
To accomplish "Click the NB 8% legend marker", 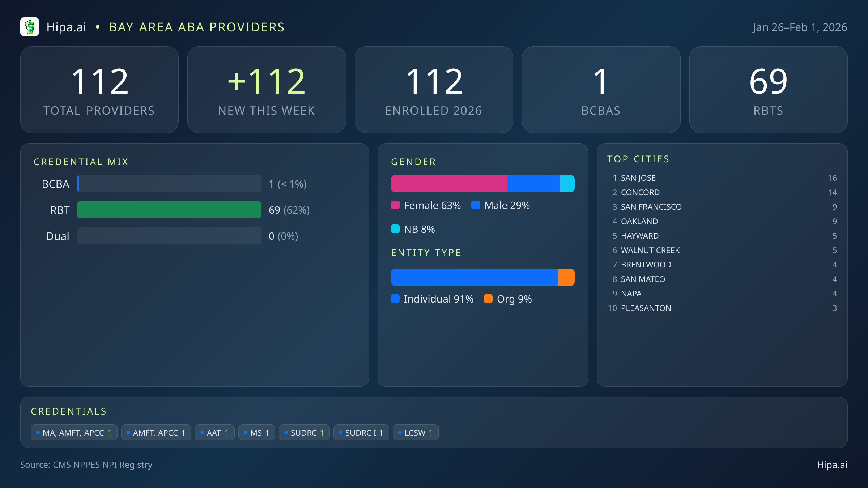I will pyautogui.click(x=396, y=229).
